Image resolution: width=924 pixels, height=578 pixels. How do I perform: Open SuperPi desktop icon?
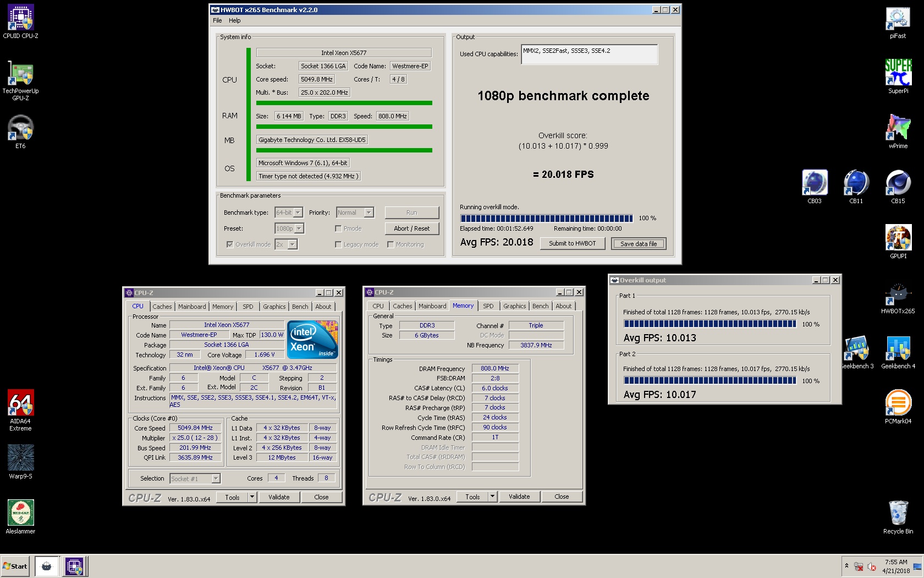point(898,77)
